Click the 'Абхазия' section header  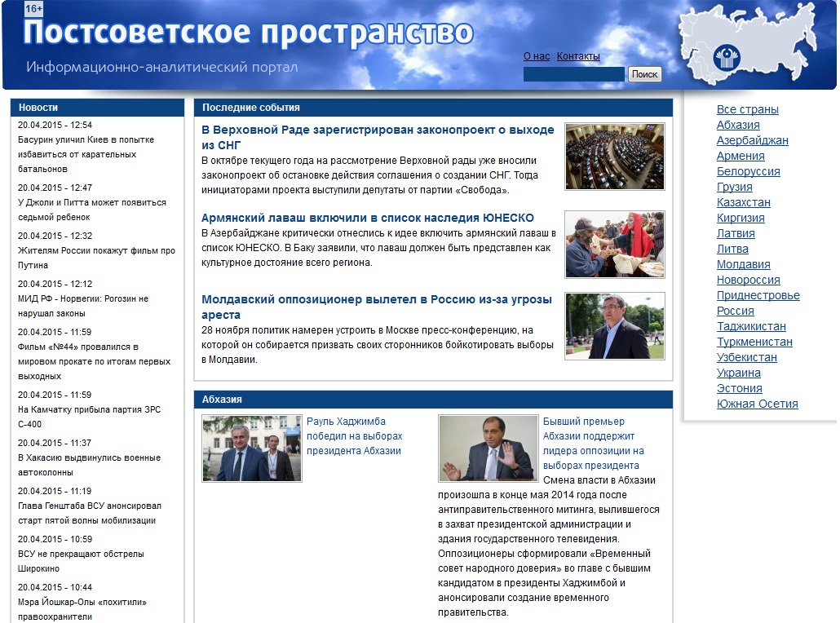pyautogui.click(x=433, y=399)
